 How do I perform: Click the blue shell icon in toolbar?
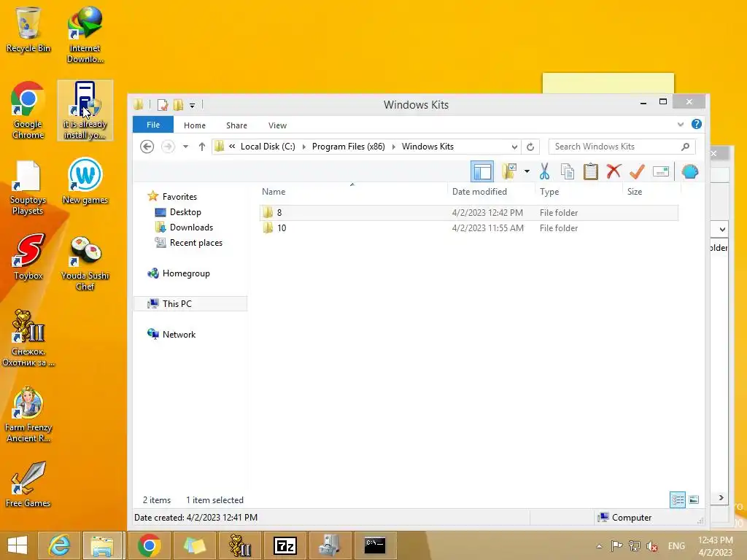tap(690, 171)
